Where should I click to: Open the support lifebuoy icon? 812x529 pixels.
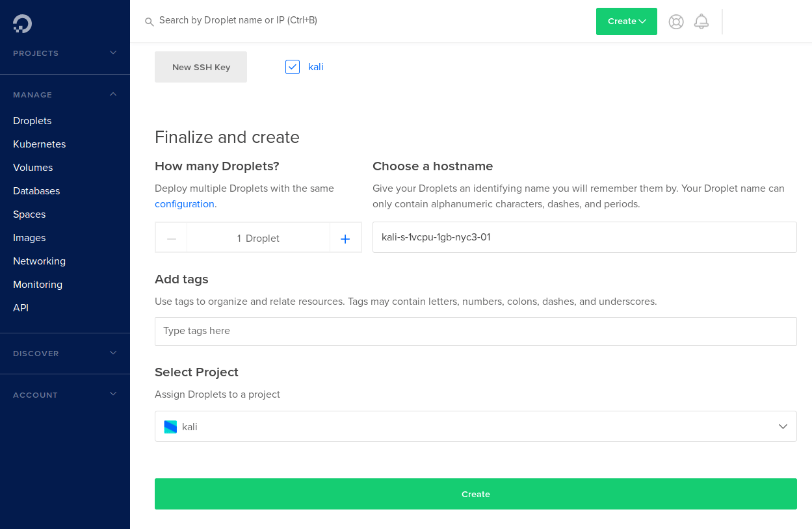tap(676, 21)
